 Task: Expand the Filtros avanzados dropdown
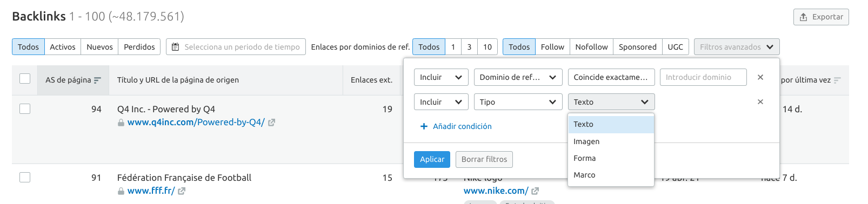click(x=737, y=47)
